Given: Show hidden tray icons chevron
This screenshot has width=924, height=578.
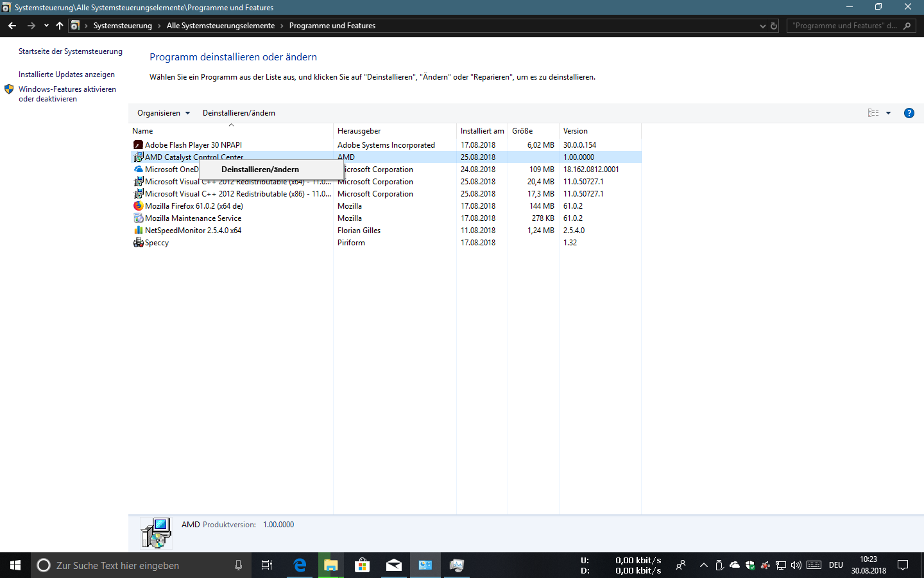Looking at the screenshot, I should tap(704, 565).
